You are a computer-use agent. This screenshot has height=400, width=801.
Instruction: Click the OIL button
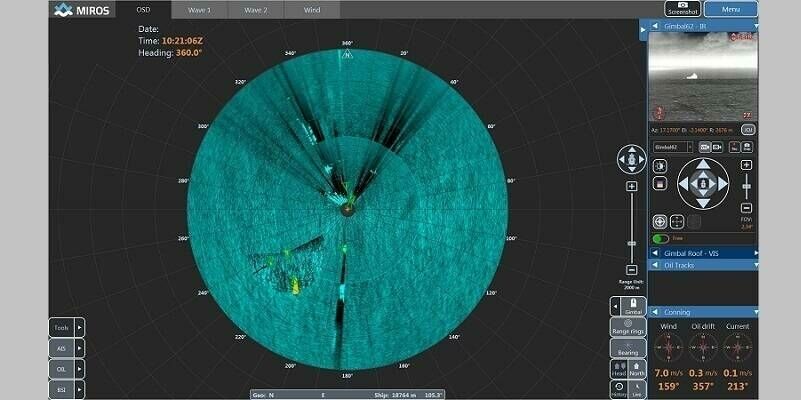(x=62, y=369)
